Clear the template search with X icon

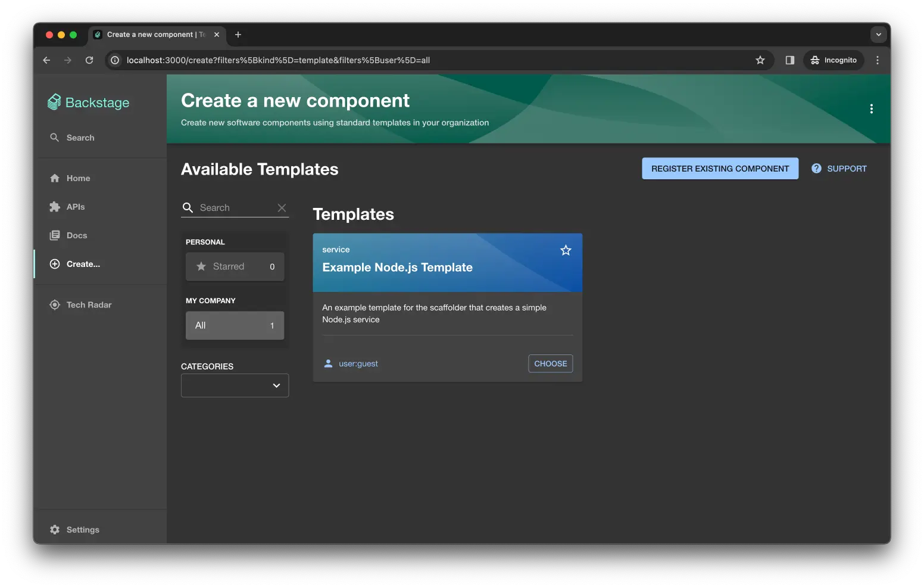coord(282,208)
